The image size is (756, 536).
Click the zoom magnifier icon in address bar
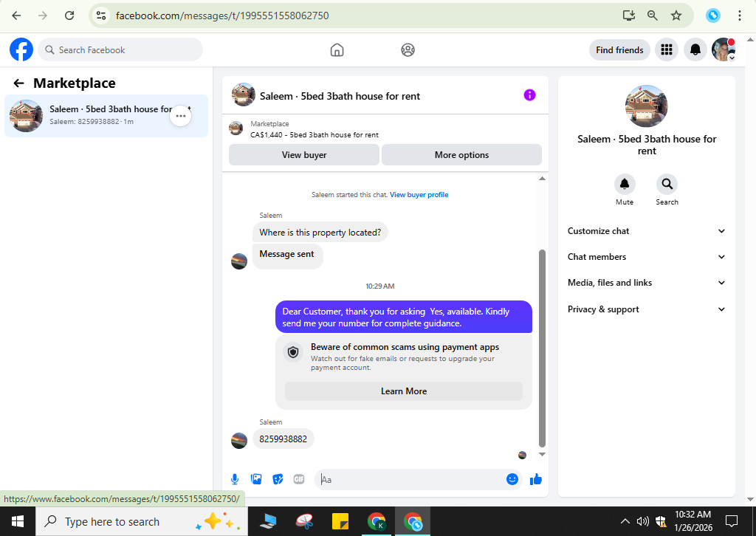pos(653,16)
